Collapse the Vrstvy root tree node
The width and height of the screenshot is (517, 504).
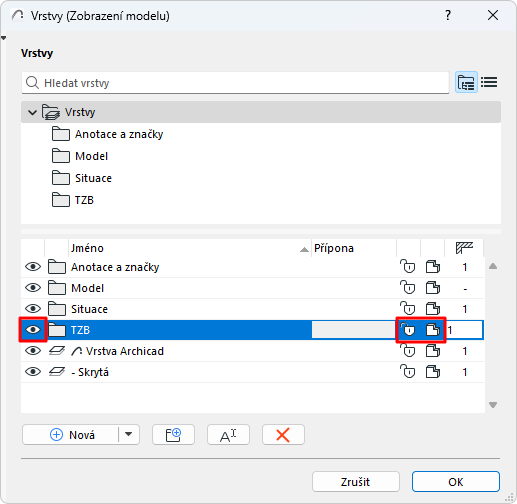coord(32,112)
